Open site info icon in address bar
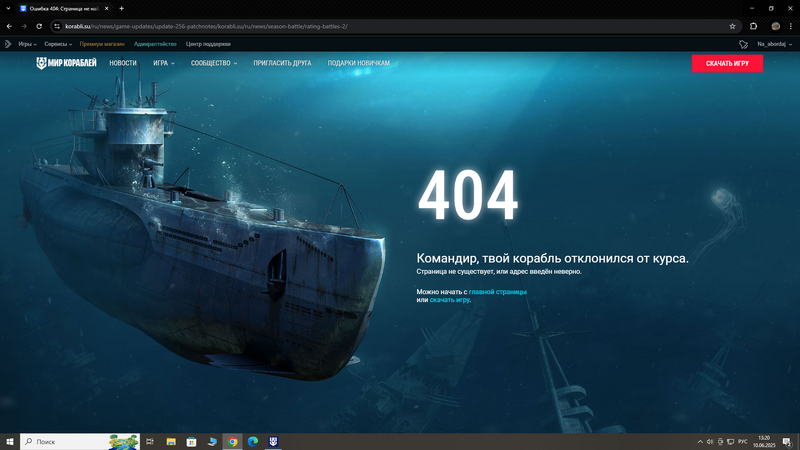Viewport: 800px width, 450px height. (x=57, y=26)
